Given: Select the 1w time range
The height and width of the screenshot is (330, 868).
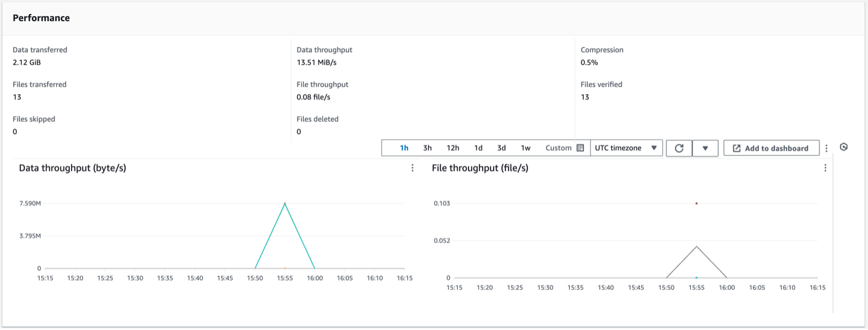Looking at the screenshot, I should click(x=526, y=148).
